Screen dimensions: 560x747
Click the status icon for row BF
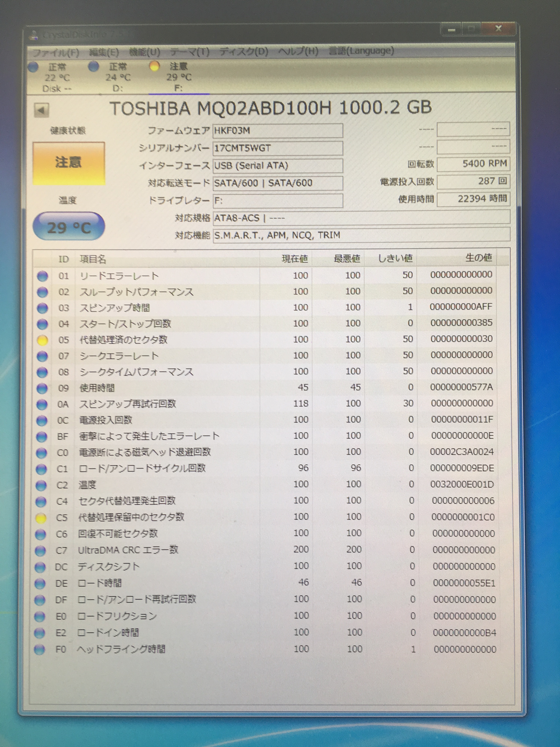tap(41, 437)
